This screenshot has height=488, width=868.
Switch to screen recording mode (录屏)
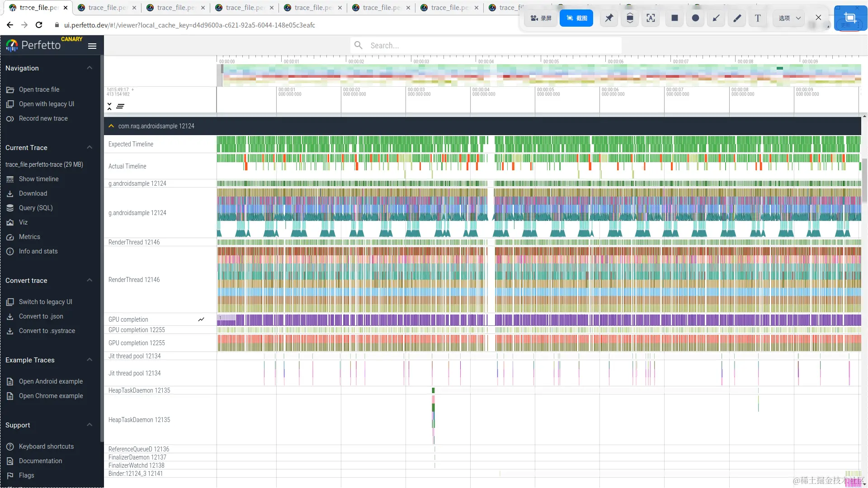click(541, 18)
